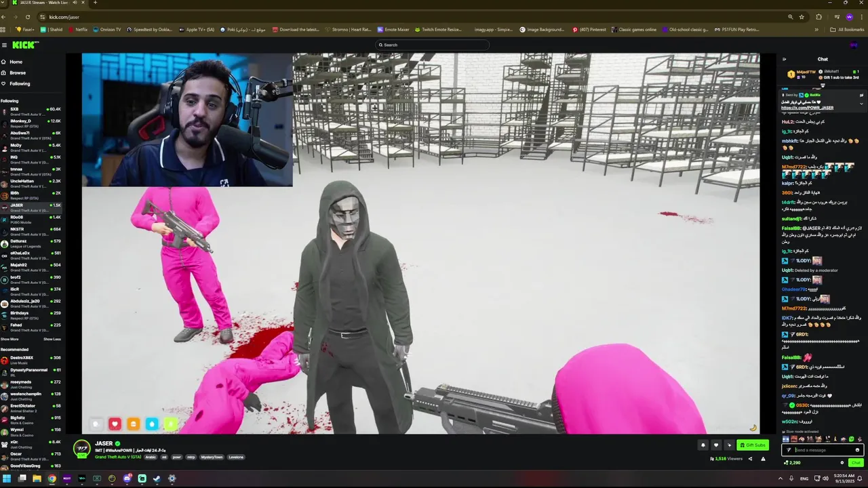Open DestroXBBX recommended channel

click(32, 359)
